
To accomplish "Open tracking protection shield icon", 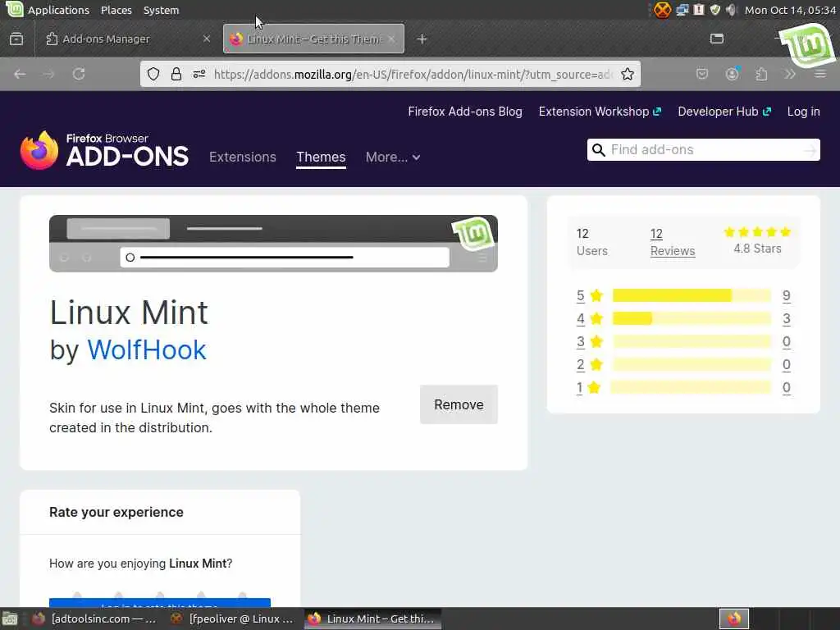I will tap(153, 74).
